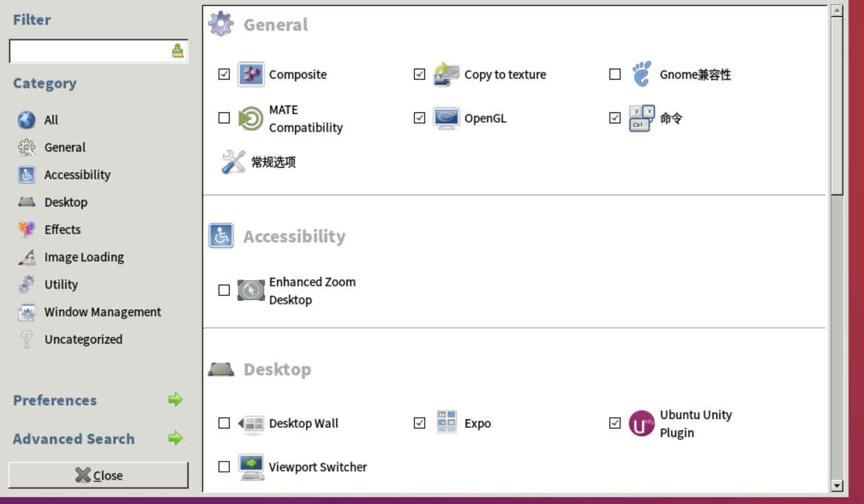Image resolution: width=864 pixels, height=504 pixels.
Task: Click the 命令 keyboard shortcut icon
Action: [639, 118]
